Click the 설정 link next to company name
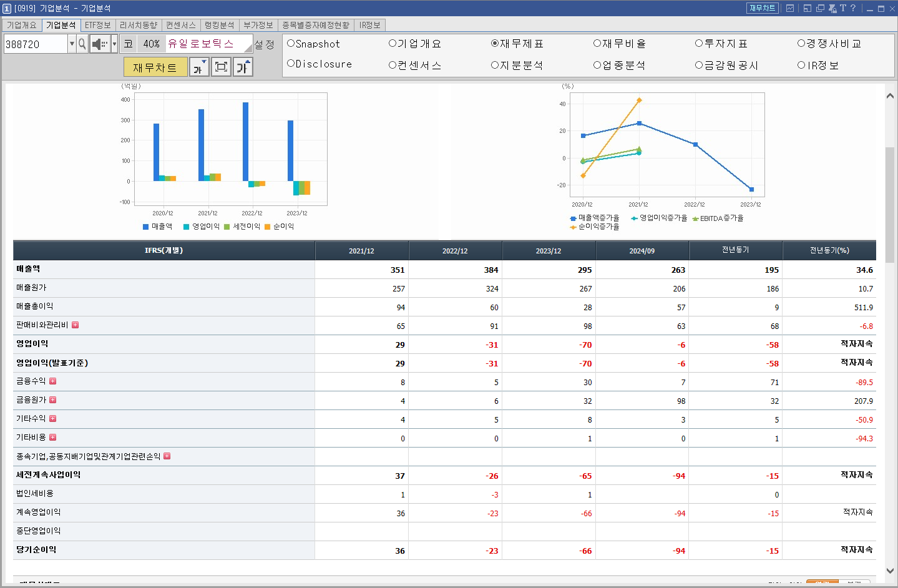 tap(264, 44)
